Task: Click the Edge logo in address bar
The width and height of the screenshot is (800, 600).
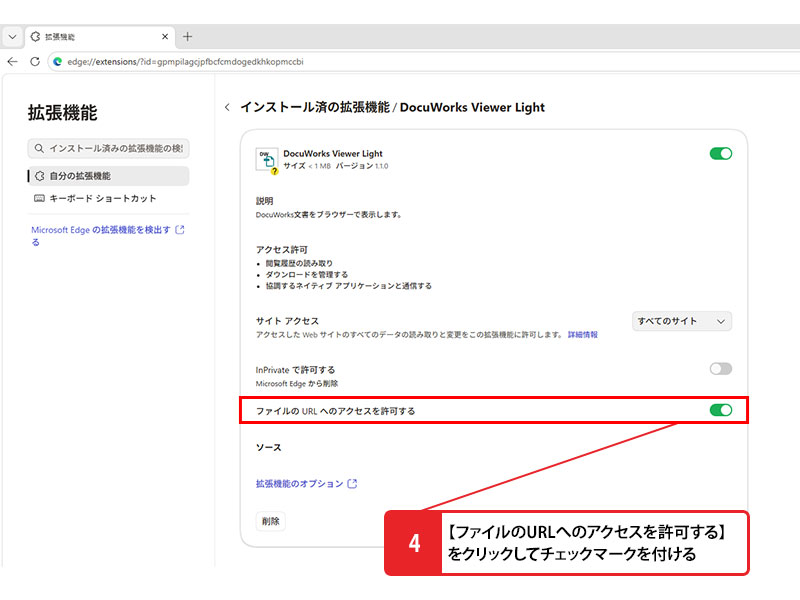Action: (58, 62)
